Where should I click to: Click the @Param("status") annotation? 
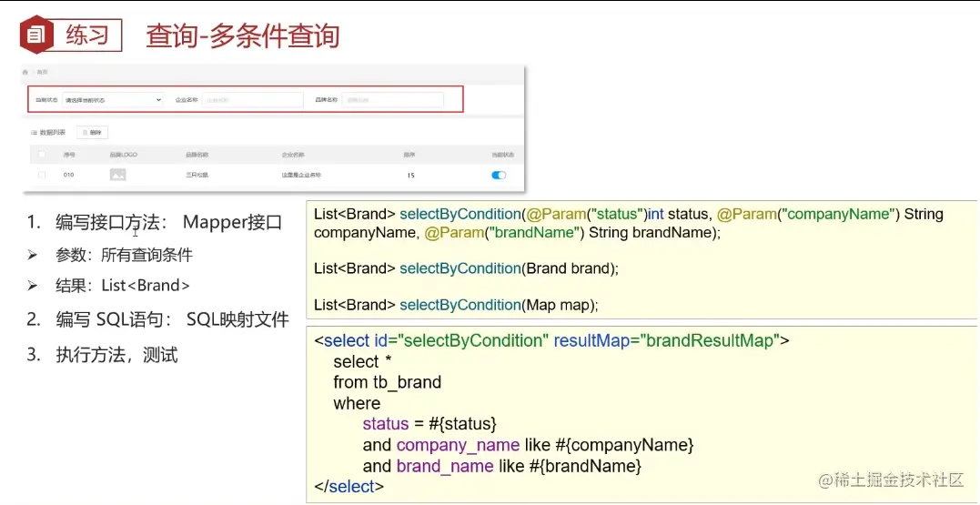pos(587,215)
